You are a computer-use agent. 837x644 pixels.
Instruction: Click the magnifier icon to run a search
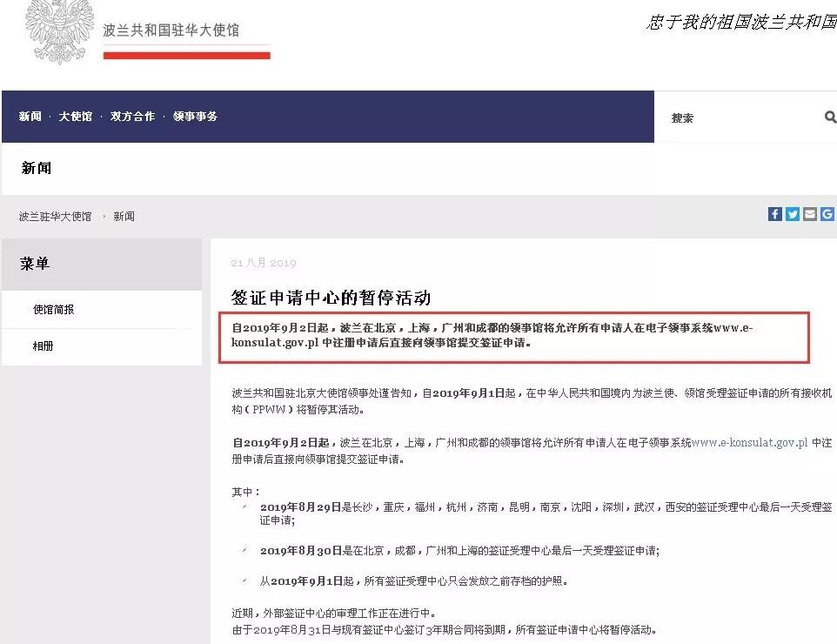[x=828, y=117]
